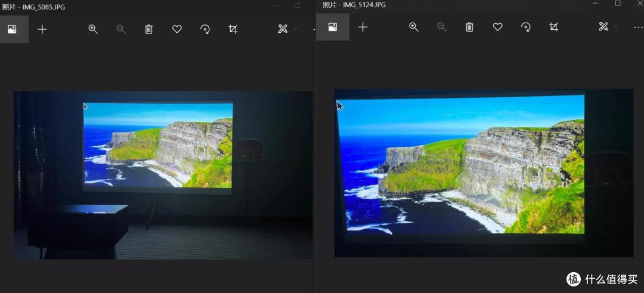Favorite the IMG_5085 photo with heart icon

click(177, 29)
